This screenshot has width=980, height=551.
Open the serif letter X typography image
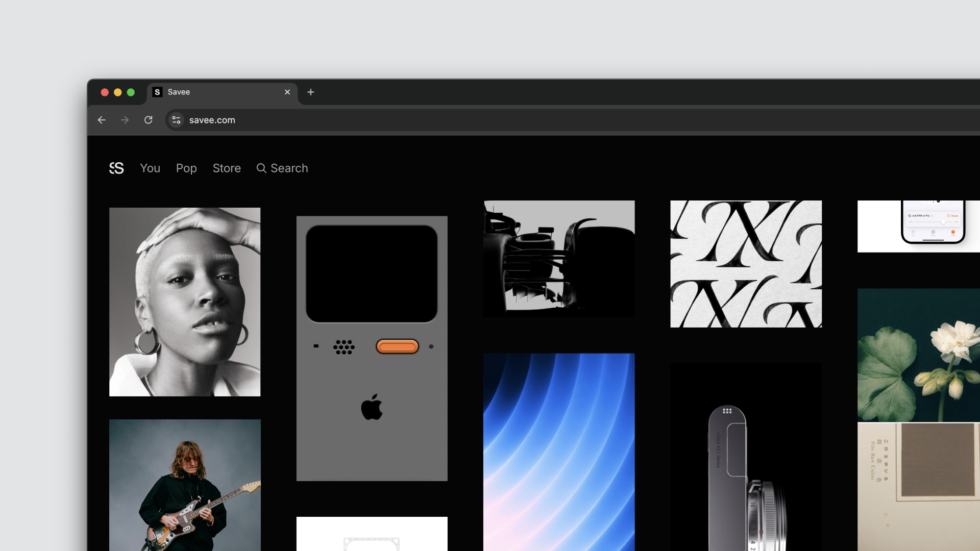tap(746, 264)
